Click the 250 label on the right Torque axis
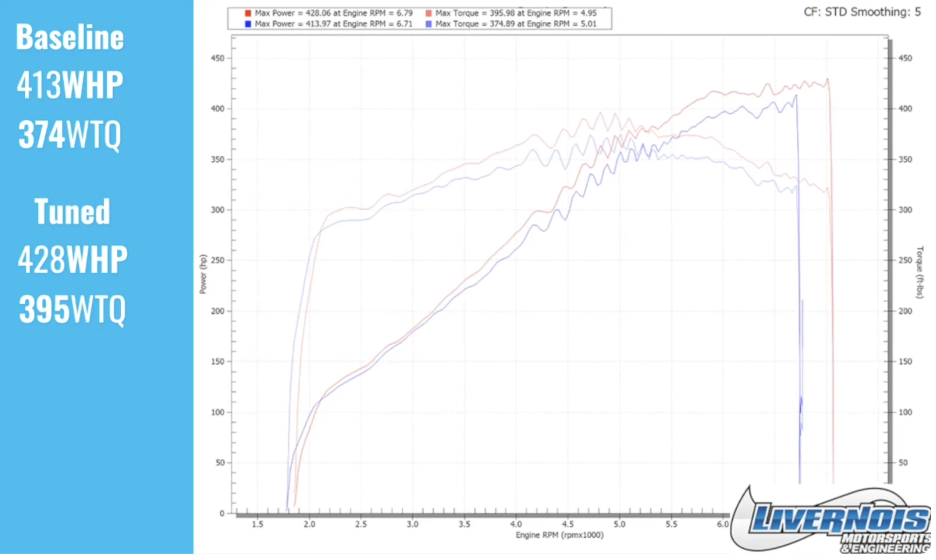 click(905, 260)
